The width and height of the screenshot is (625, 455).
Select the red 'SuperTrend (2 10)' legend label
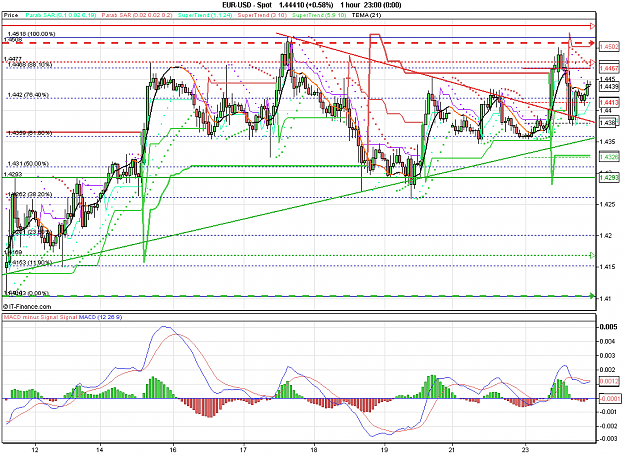pyautogui.click(x=262, y=15)
